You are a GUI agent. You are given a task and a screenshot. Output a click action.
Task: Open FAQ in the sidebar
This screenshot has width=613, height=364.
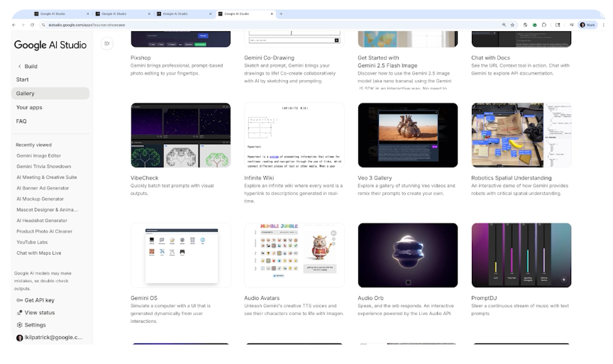pos(21,121)
